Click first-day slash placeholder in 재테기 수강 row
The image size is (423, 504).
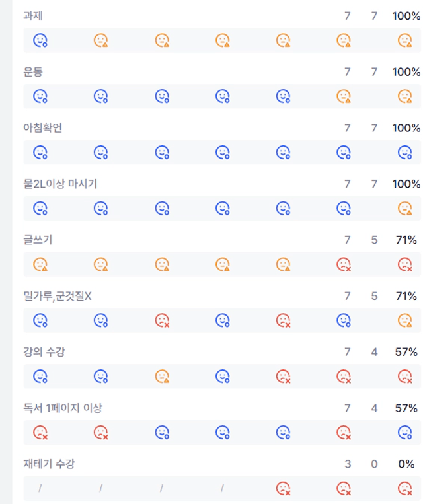40,489
